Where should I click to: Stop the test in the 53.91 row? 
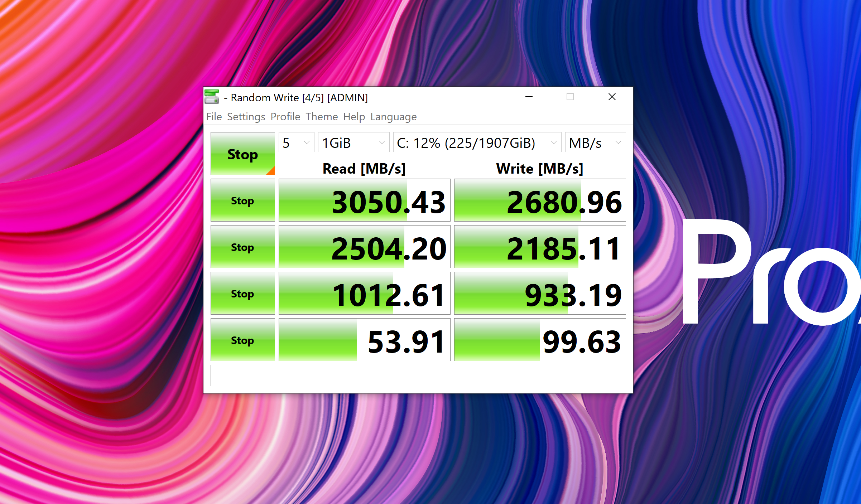(x=242, y=340)
